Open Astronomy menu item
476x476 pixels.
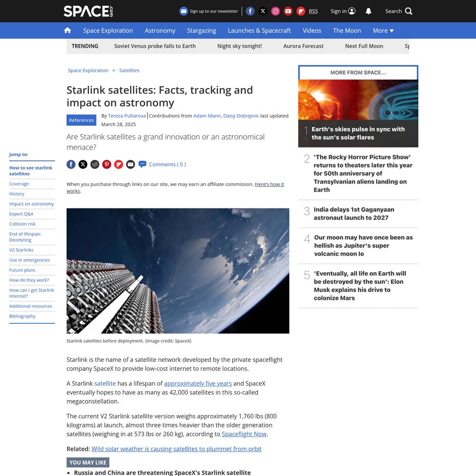click(160, 30)
